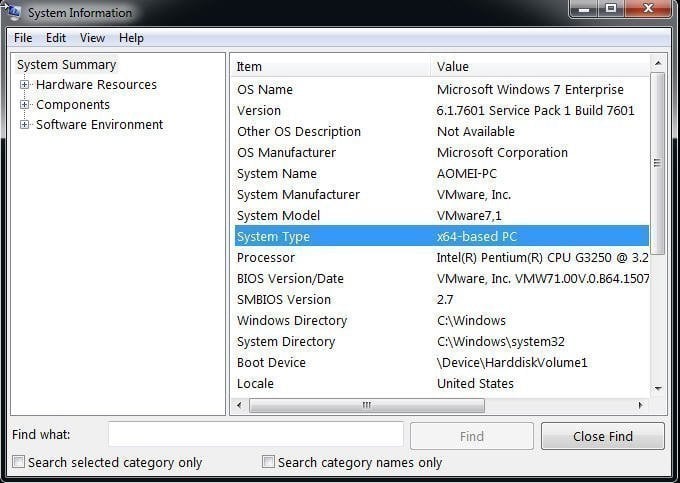Click the Find what input field
The height and width of the screenshot is (483, 680).
click(256, 434)
